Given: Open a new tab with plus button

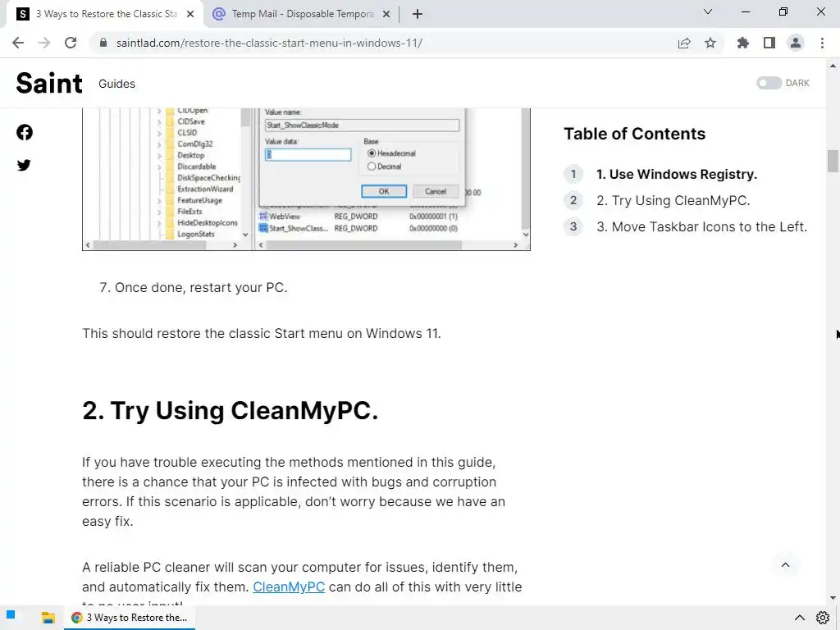Looking at the screenshot, I should 418,15.
